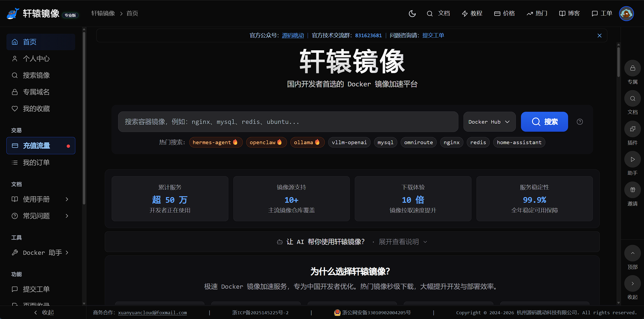Focus the image search input field
The image size is (644, 319).
pyautogui.click(x=288, y=122)
